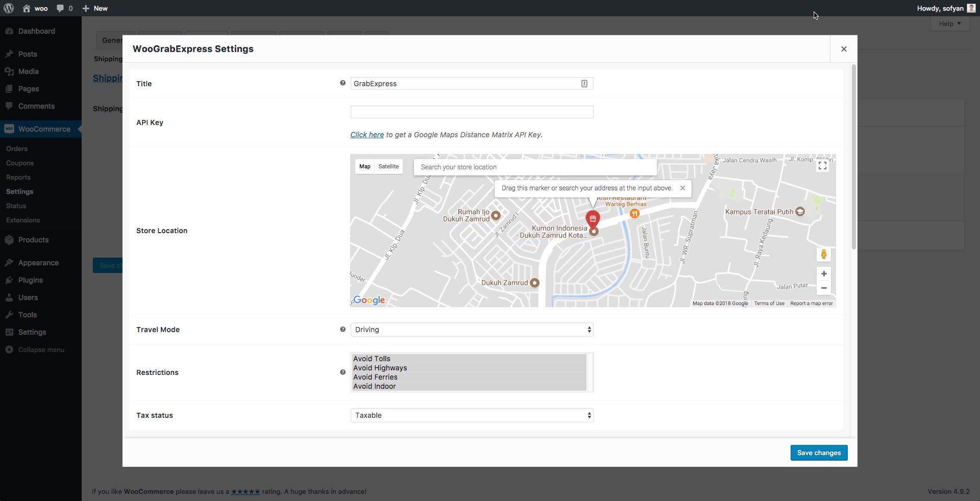Click the 'Click here' API key link
980x501 pixels.
tap(366, 135)
